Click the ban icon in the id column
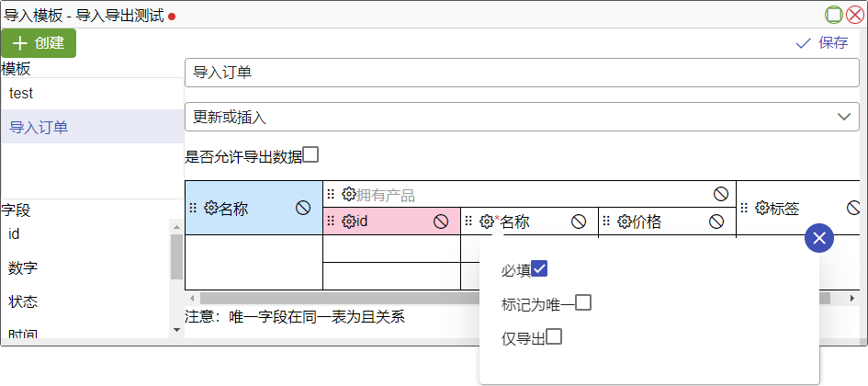 click(441, 221)
